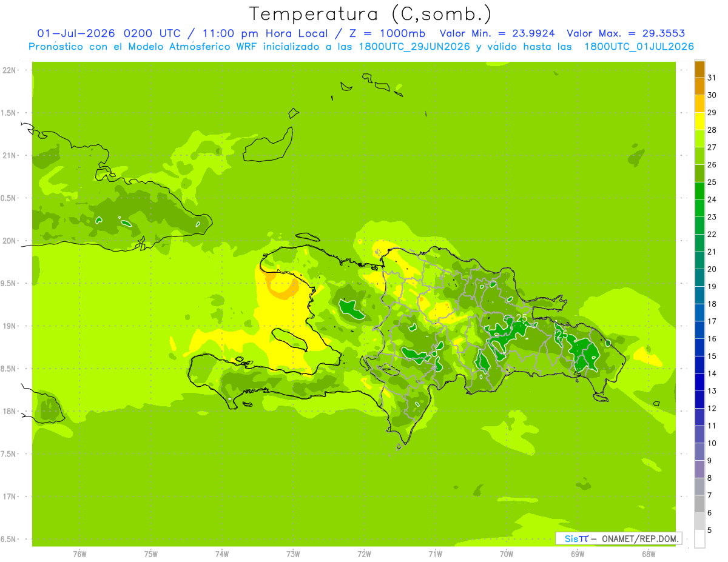Viewport: 728px width, 562px height.
Task: Click the '27' label on the color scale
Action: click(x=712, y=147)
